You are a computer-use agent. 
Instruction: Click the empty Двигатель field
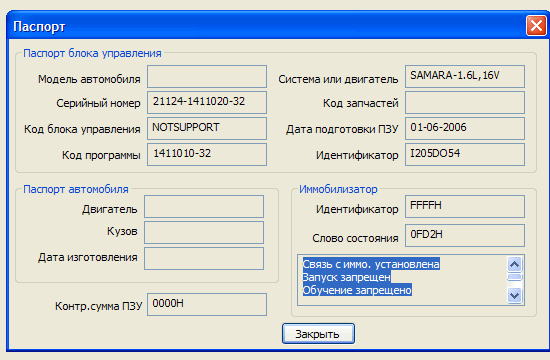pyautogui.click(x=204, y=207)
